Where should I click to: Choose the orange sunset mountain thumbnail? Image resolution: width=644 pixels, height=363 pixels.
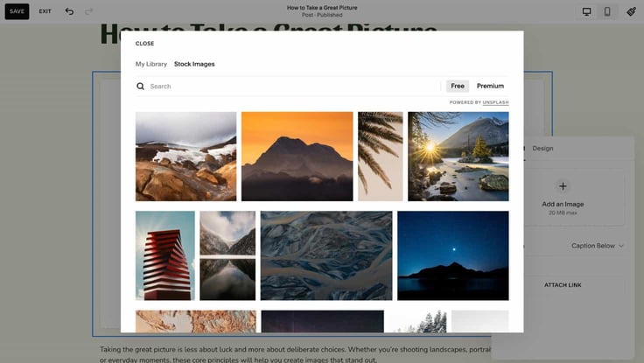tap(297, 157)
